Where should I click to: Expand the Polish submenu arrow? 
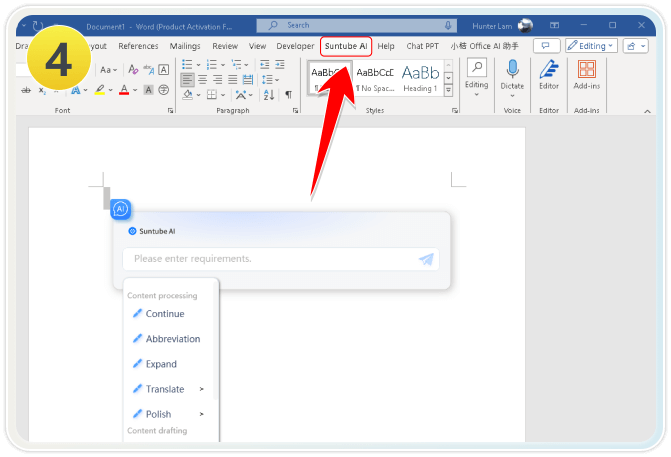pyautogui.click(x=202, y=414)
